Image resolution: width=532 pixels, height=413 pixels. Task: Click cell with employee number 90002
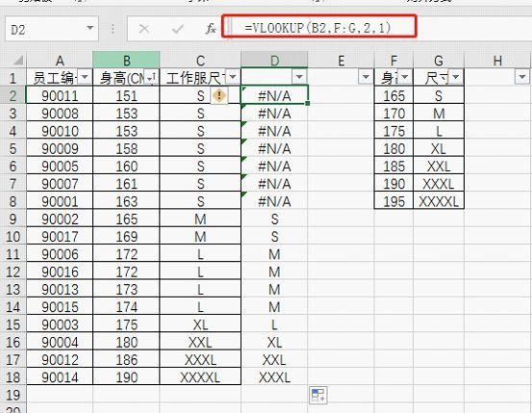click(60, 219)
